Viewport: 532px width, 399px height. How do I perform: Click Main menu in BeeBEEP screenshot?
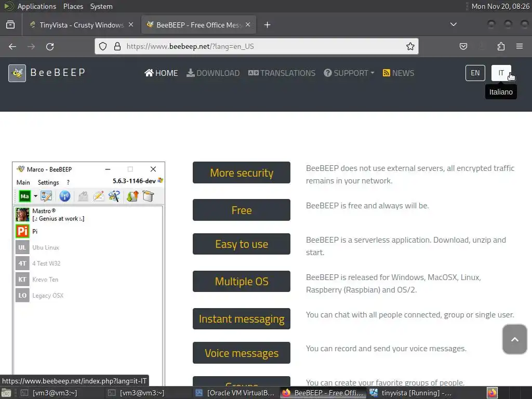point(23,182)
